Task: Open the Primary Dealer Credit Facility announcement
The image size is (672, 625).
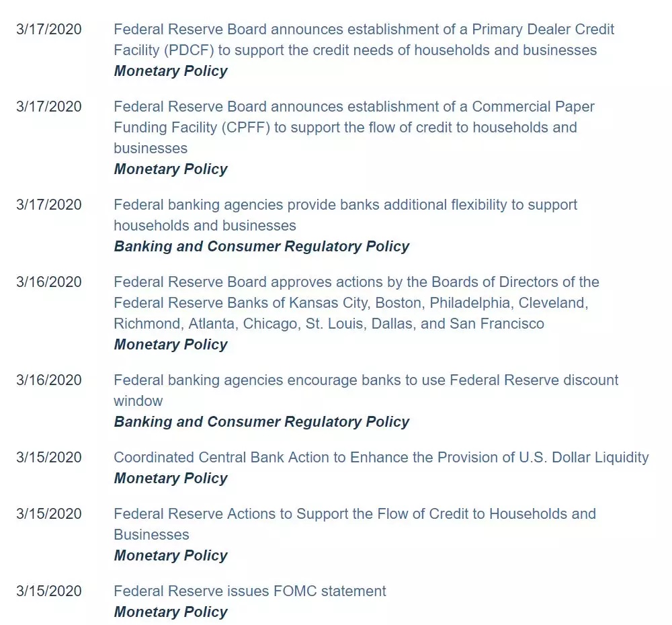Action: tap(364, 40)
